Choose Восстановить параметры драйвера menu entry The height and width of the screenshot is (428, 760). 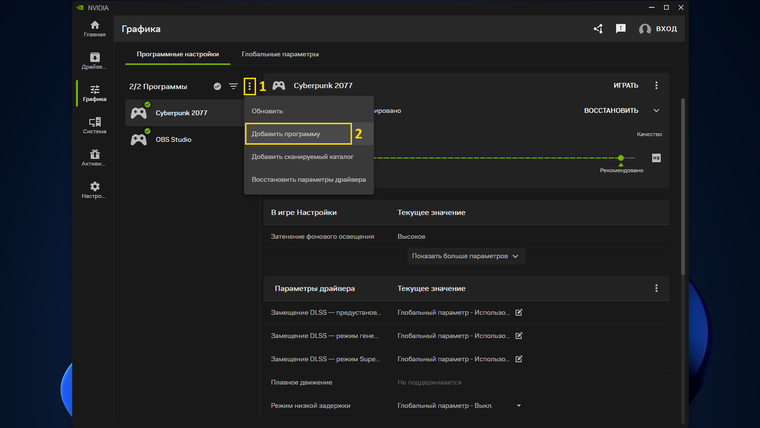click(x=309, y=179)
